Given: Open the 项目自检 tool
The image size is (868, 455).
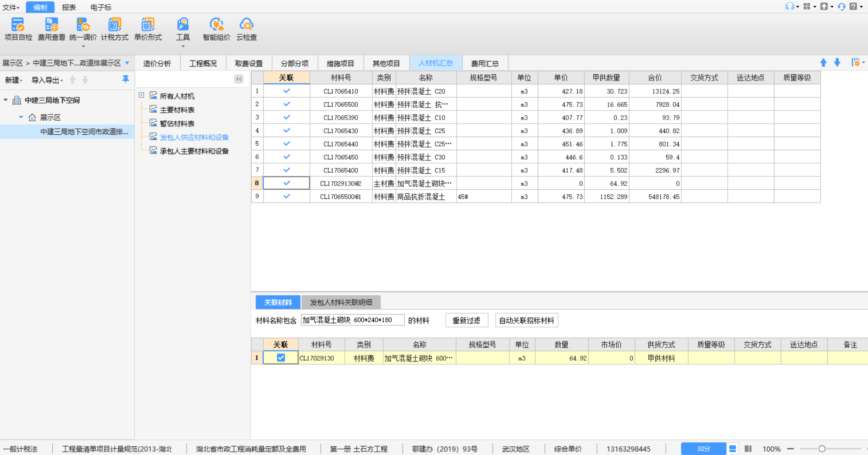Looking at the screenshot, I should tap(18, 30).
